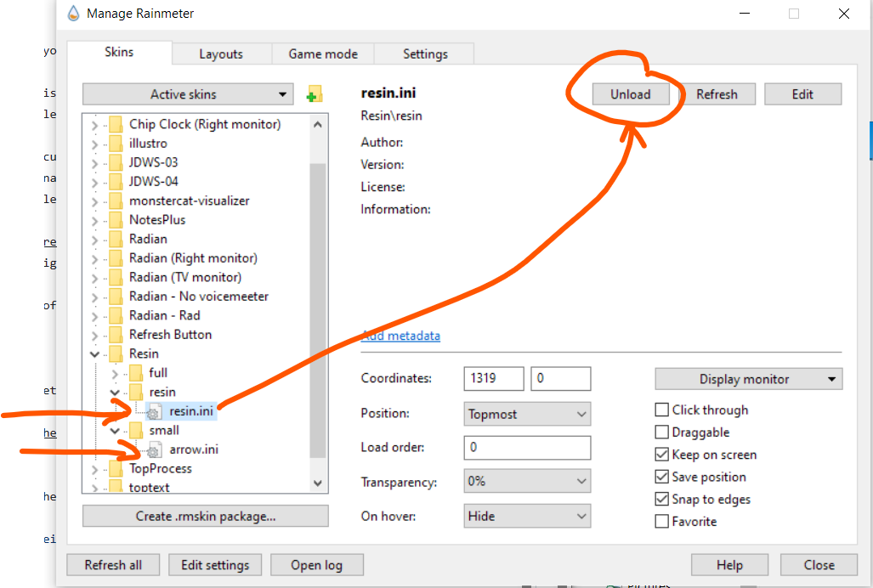Select the Radian - Rad tree item
The height and width of the screenshot is (588, 873).
[165, 315]
